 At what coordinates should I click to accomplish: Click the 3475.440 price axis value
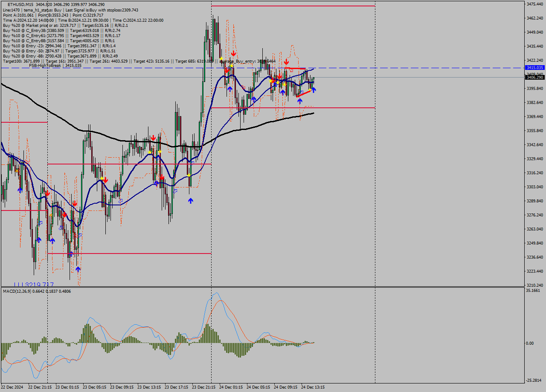coord(534,4)
